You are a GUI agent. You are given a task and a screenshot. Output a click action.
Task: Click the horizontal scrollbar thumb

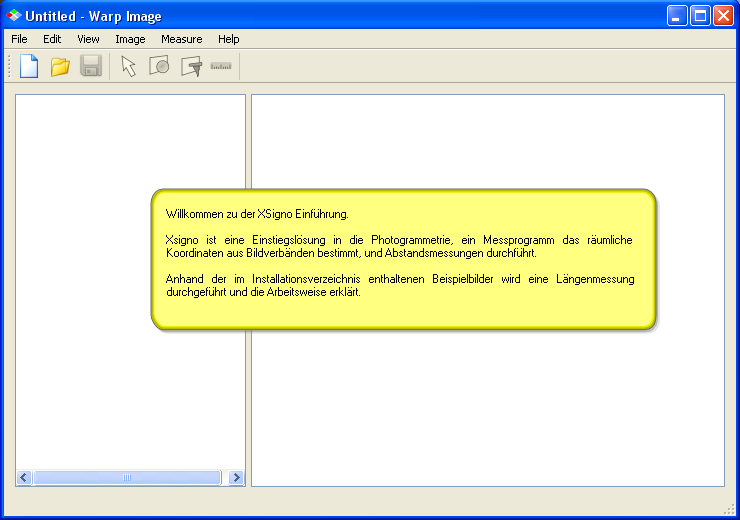[127, 478]
